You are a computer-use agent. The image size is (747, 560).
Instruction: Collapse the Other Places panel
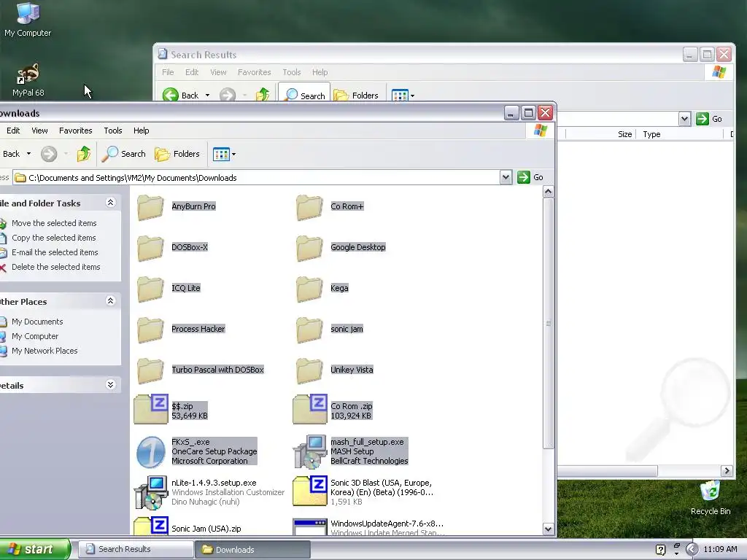111,301
